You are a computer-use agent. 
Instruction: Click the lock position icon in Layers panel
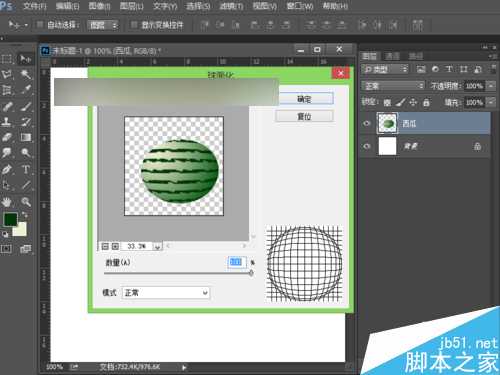coord(413,102)
